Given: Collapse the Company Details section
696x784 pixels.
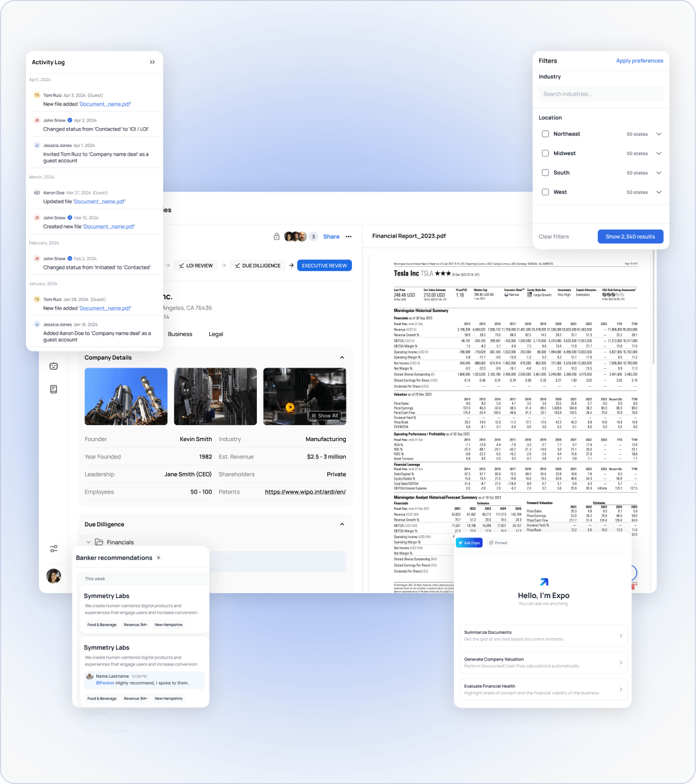Looking at the screenshot, I should coord(342,358).
